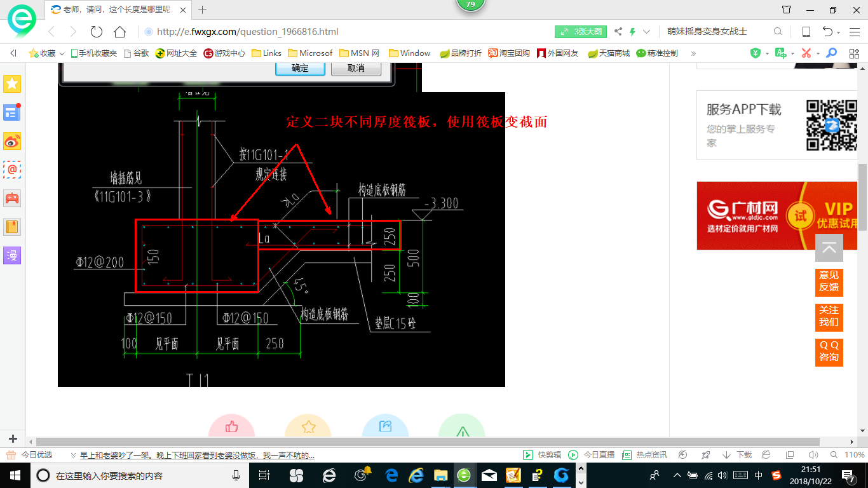Image resolution: width=868 pixels, height=488 pixels.
Task: Open the translate icon dropdown arrow
Action: (792, 53)
